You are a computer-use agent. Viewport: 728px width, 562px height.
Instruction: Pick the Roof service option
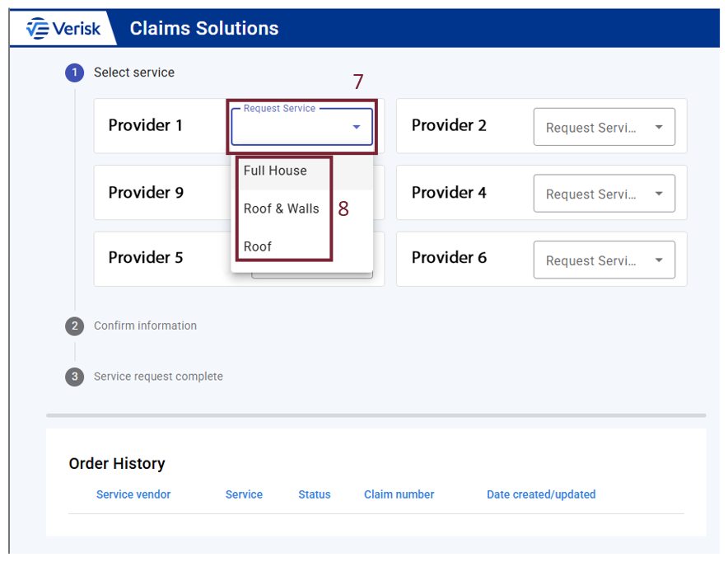point(258,246)
